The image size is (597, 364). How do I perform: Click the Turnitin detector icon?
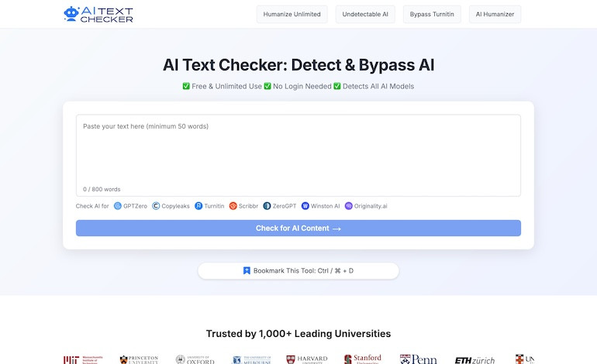tap(198, 206)
